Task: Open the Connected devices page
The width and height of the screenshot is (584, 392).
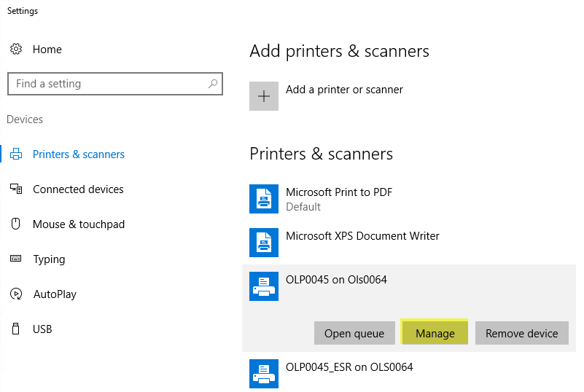Action: click(78, 189)
